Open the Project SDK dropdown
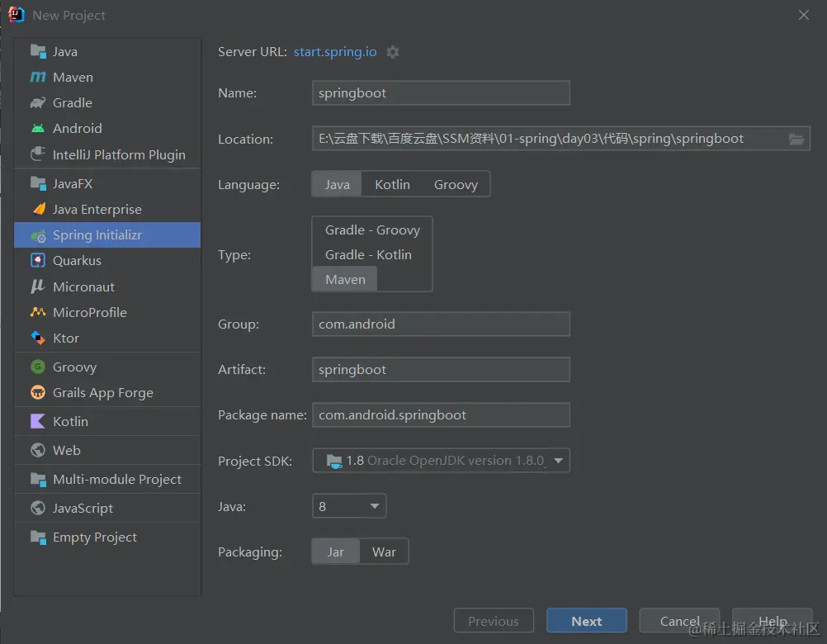 coord(441,461)
